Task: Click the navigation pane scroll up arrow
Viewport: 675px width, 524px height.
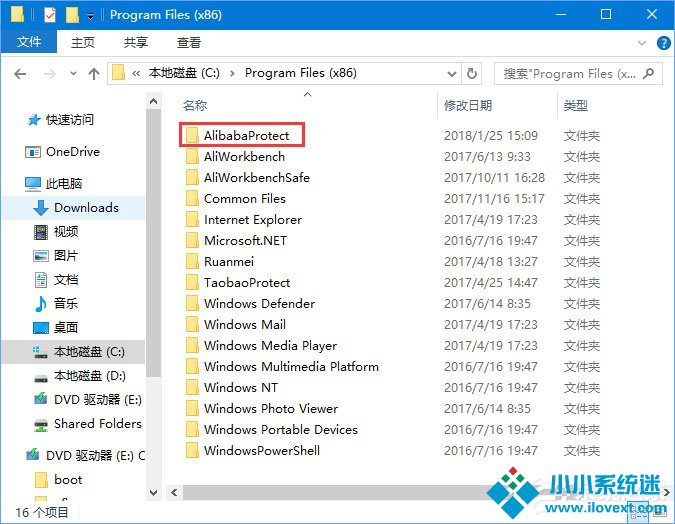Action: (x=154, y=102)
